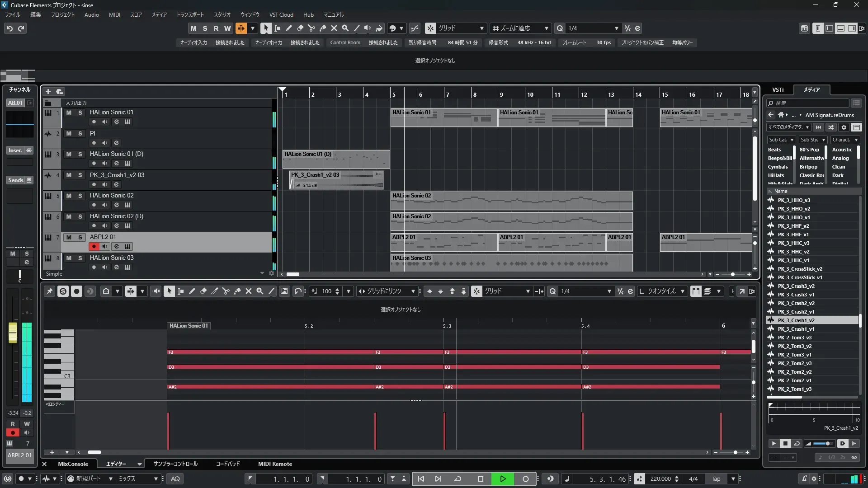Select the Zoom magnifier tool in main toolbar

pos(345,28)
